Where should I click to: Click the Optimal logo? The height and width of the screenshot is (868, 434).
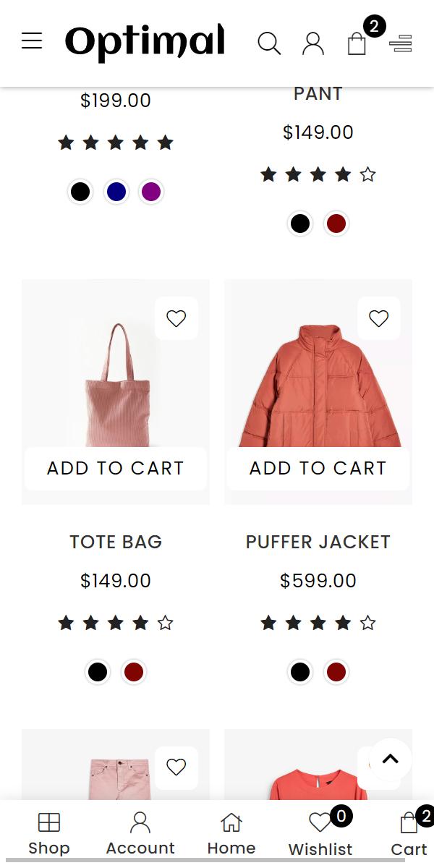(x=145, y=43)
